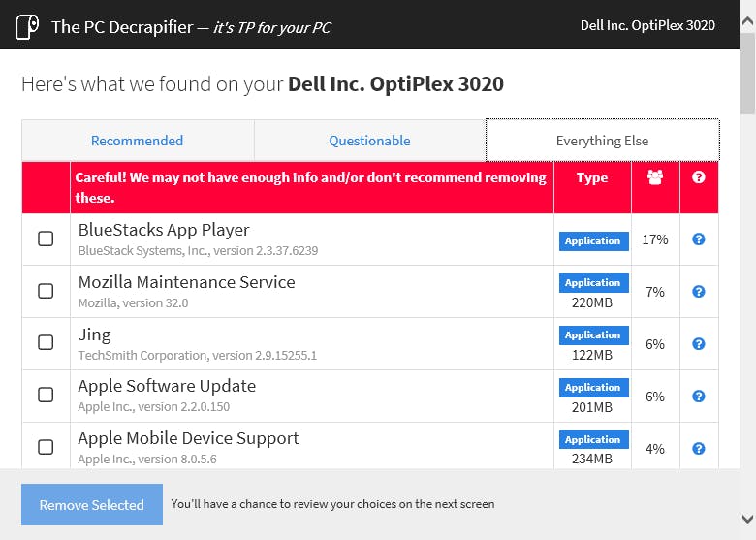The height and width of the screenshot is (540, 756).
Task: Open help icon for Jing
Action: pyautogui.click(x=699, y=344)
